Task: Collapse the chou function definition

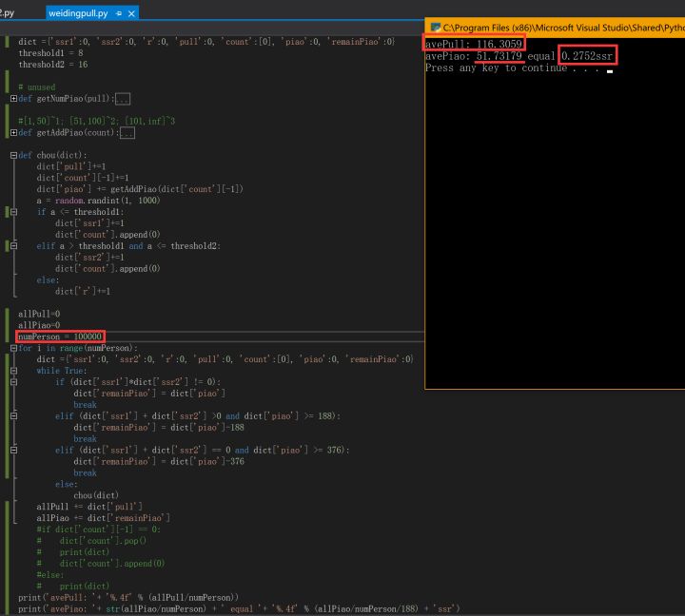Action: pos(13,155)
